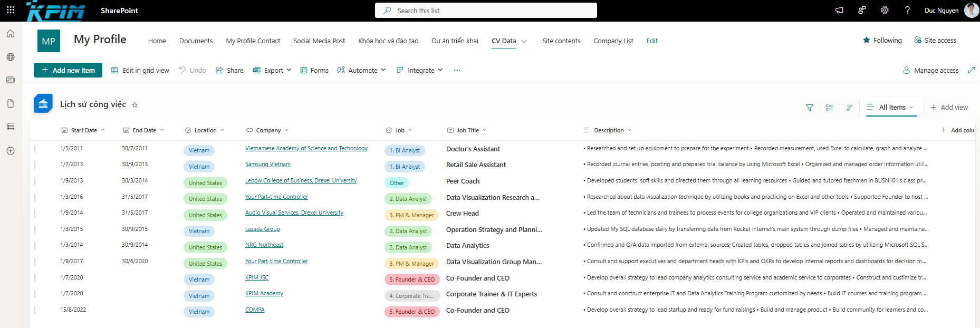Select the COMPA row
Screen dimensions: 980x328
tap(35, 310)
